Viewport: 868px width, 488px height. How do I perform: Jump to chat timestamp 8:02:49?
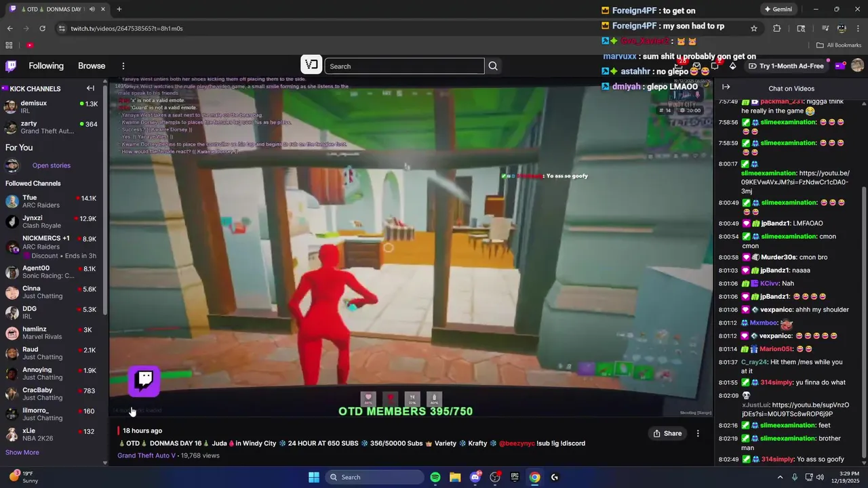(x=728, y=460)
